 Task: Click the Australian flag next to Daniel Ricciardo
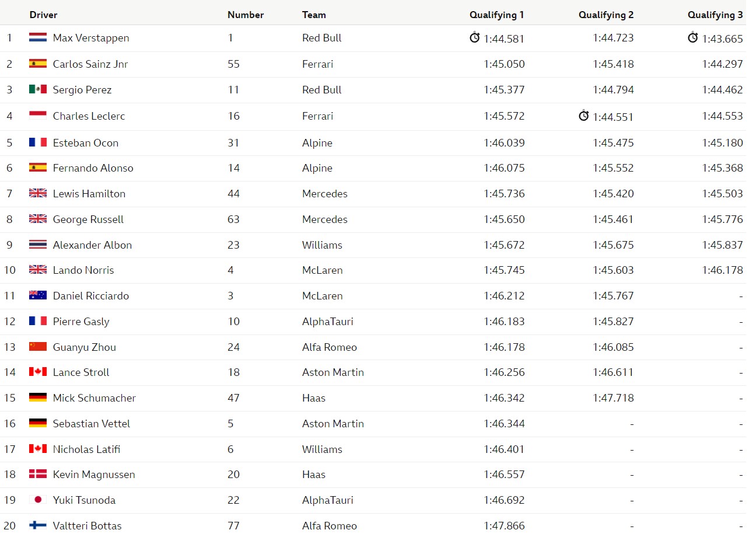pyautogui.click(x=38, y=295)
